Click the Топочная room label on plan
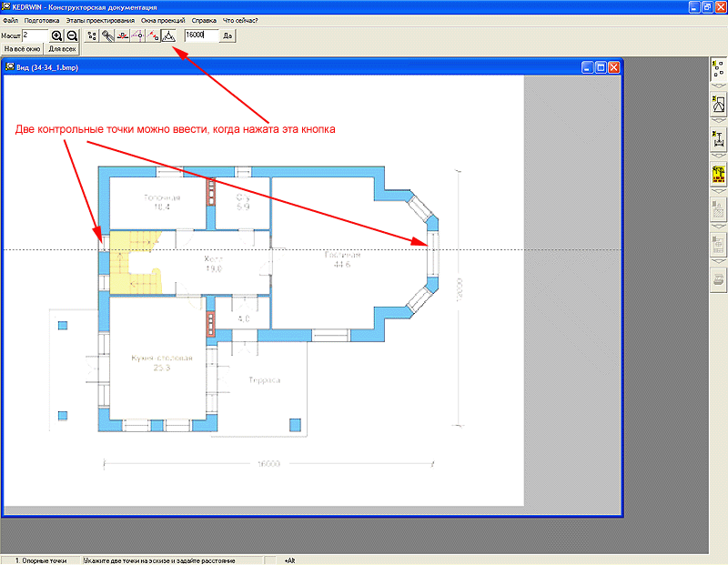The width and height of the screenshot is (728, 565). (x=162, y=197)
